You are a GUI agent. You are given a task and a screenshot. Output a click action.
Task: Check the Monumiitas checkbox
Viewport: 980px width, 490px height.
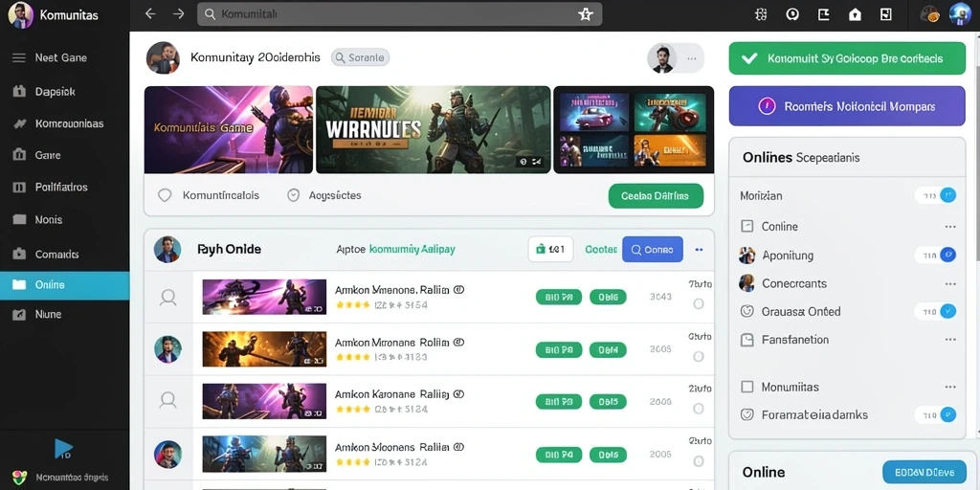coord(746,387)
